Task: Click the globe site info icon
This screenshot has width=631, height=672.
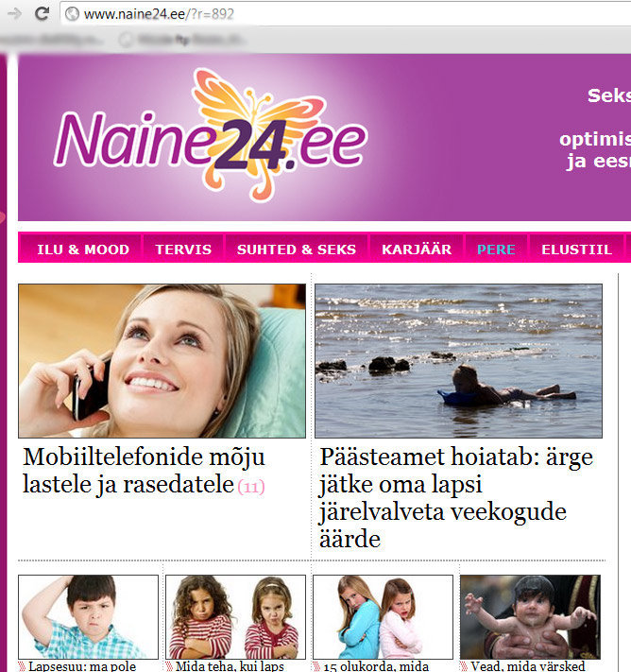Action: coord(72,14)
